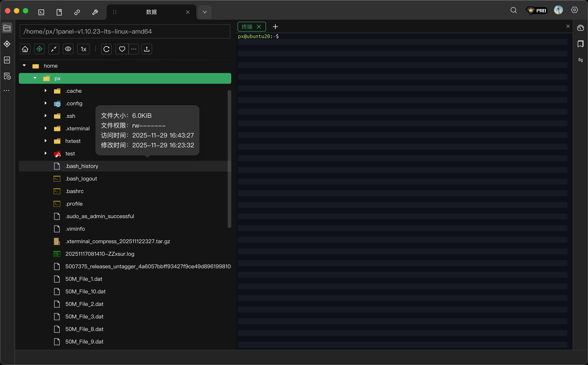Click the home directory toolbar icon
This screenshot has width=588, height=365.
coord(25,49)
